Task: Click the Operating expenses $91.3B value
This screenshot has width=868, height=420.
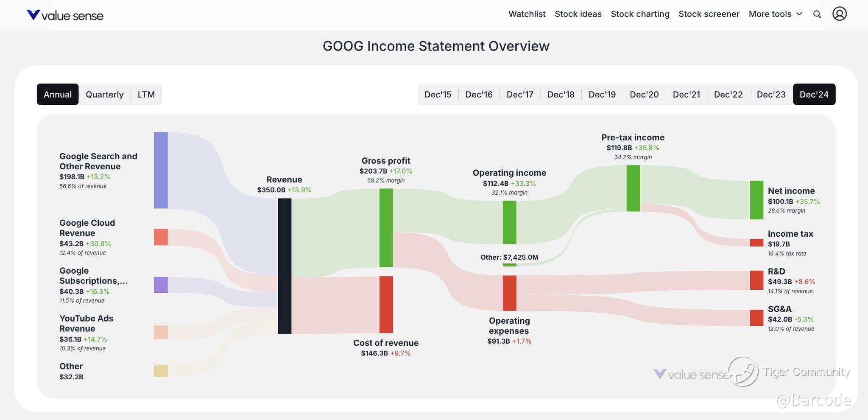Action: [499, 341]
